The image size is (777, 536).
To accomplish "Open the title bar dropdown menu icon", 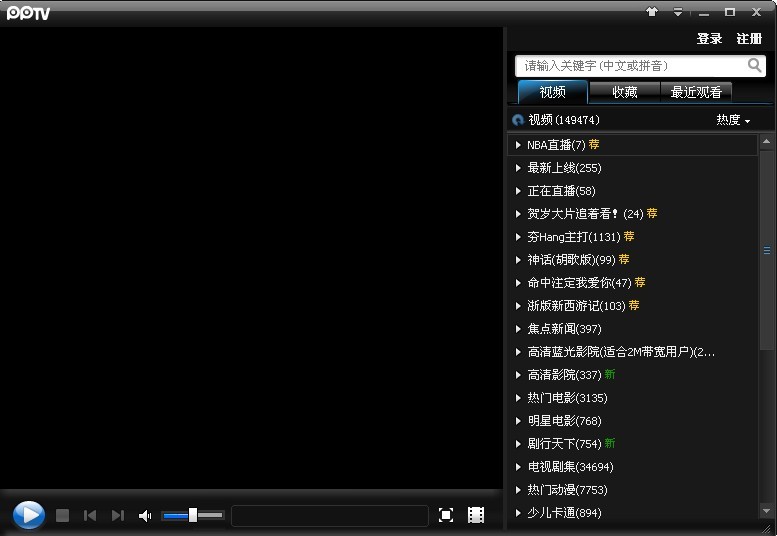I will (678, 12).
